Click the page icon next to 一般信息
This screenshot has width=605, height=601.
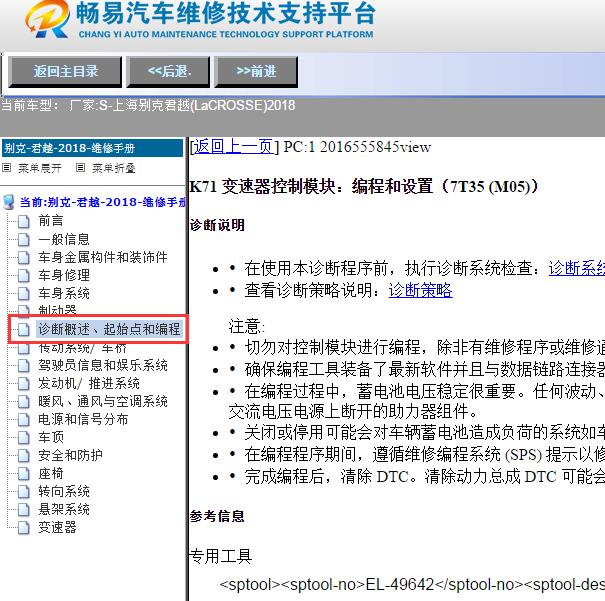point(24,240)
